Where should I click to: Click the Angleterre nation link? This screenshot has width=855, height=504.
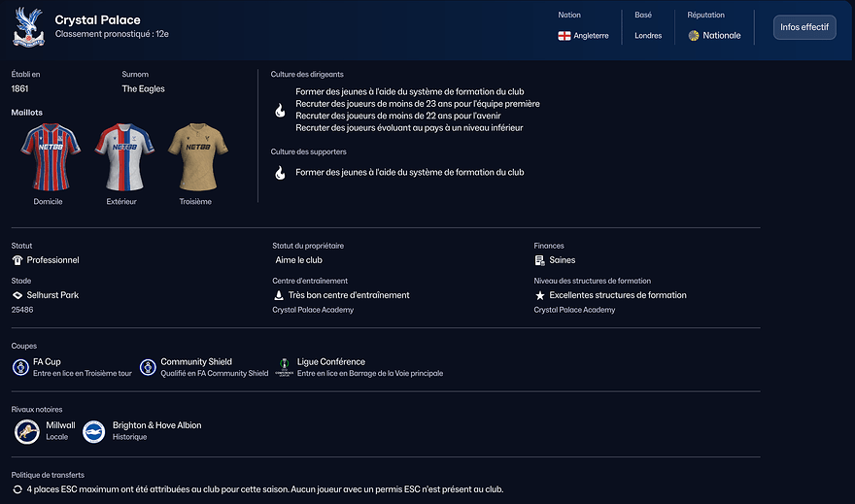[x=591, y=36]
